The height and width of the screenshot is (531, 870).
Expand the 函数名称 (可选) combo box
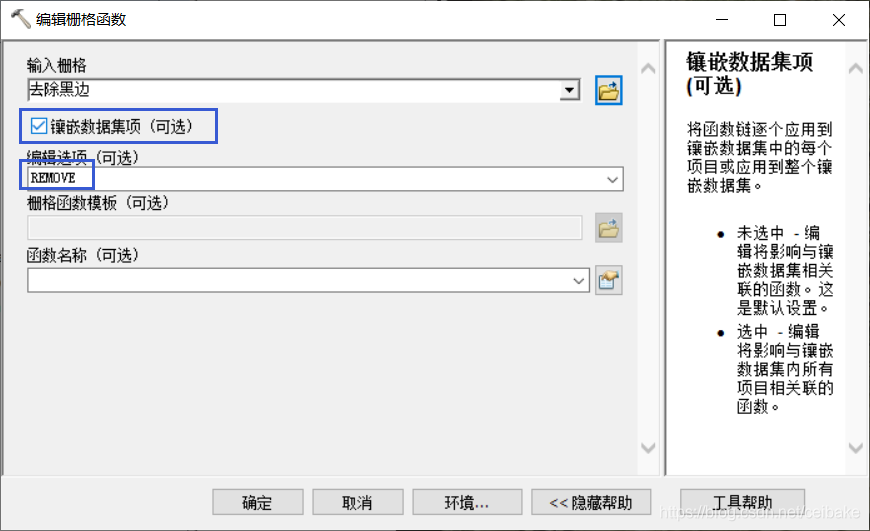point(578,281)
